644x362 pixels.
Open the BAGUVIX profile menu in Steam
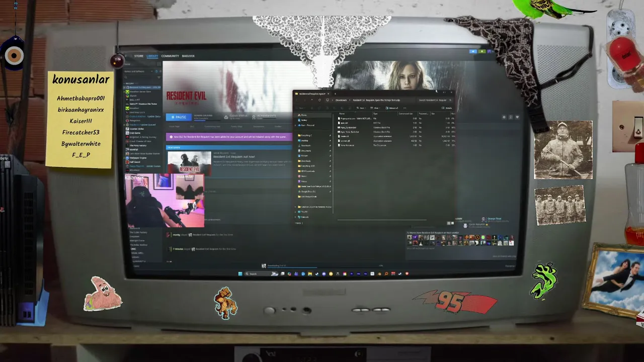[x=188, y=56]
